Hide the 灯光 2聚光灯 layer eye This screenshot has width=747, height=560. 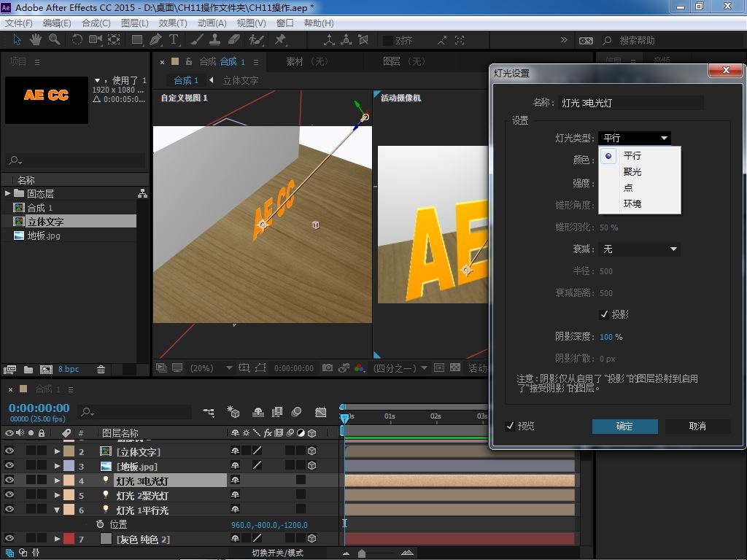tap(9, 495)
